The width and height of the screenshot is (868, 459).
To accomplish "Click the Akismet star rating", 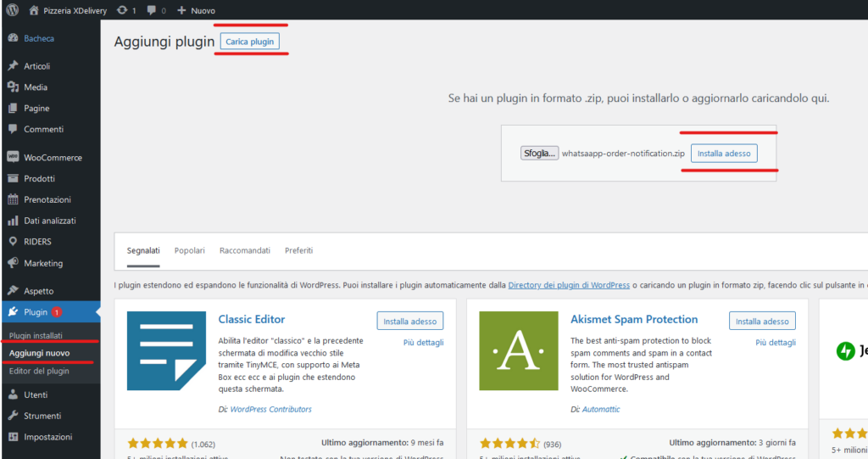I will click(509, 444).
